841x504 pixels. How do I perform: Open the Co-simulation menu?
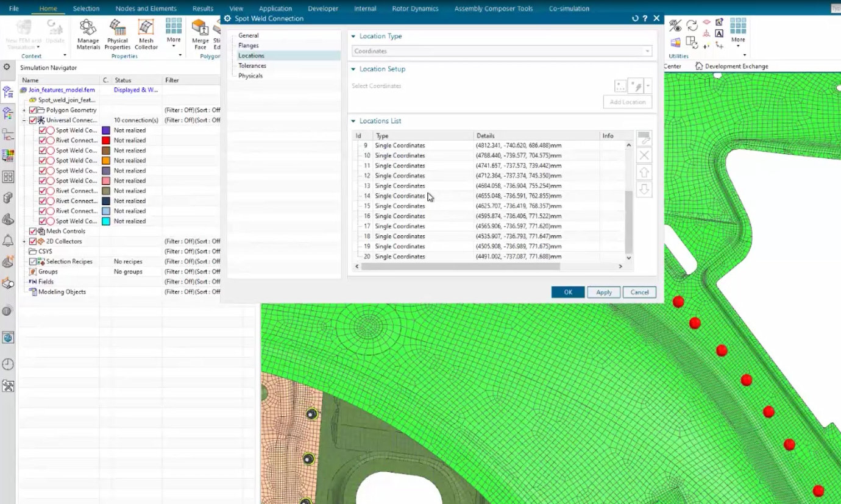point(568,8)
